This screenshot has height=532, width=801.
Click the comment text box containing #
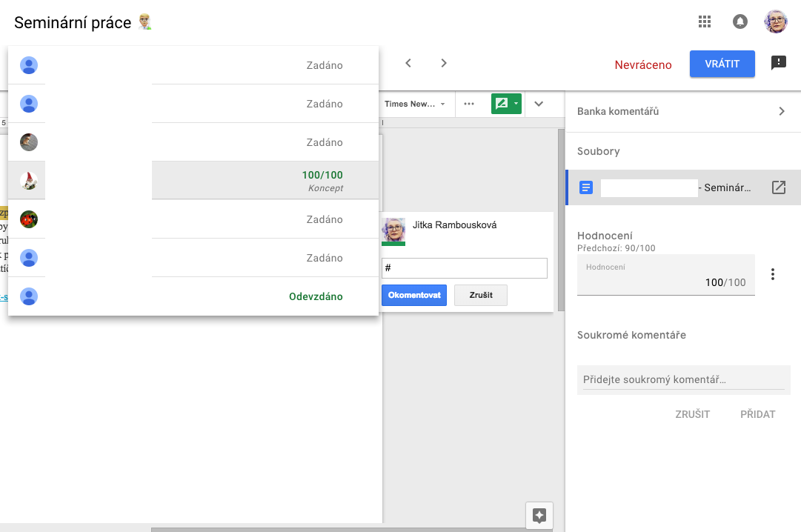(465, 268)
